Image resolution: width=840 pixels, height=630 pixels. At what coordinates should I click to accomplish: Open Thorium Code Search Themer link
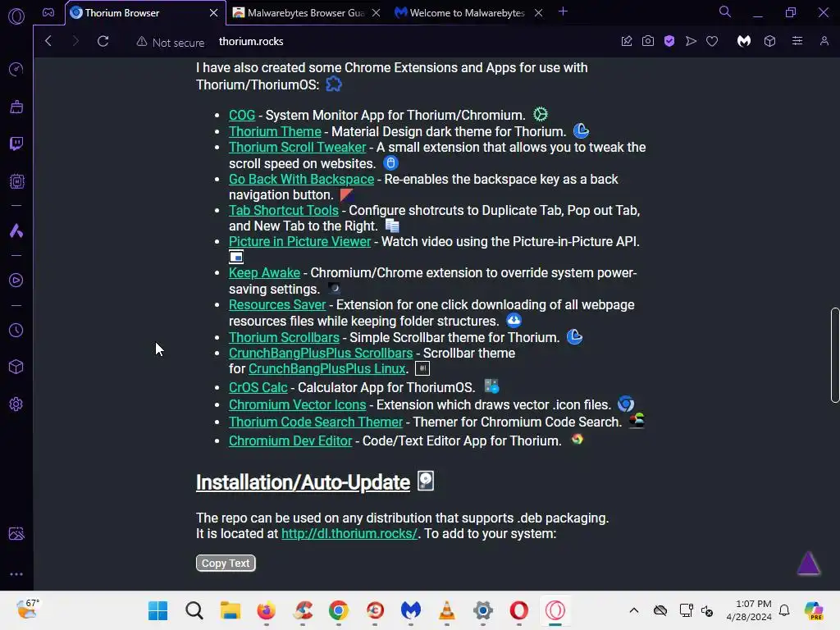316,422
